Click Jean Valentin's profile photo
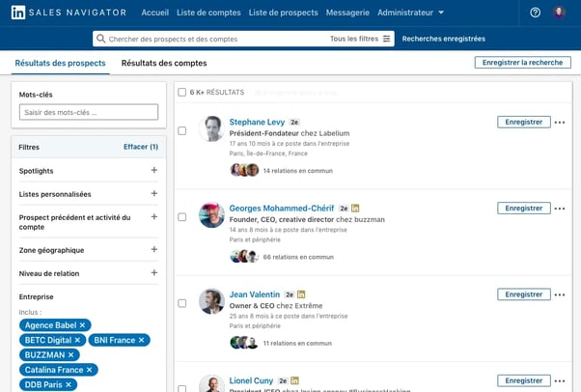The image size is (581, 392). 211,301
